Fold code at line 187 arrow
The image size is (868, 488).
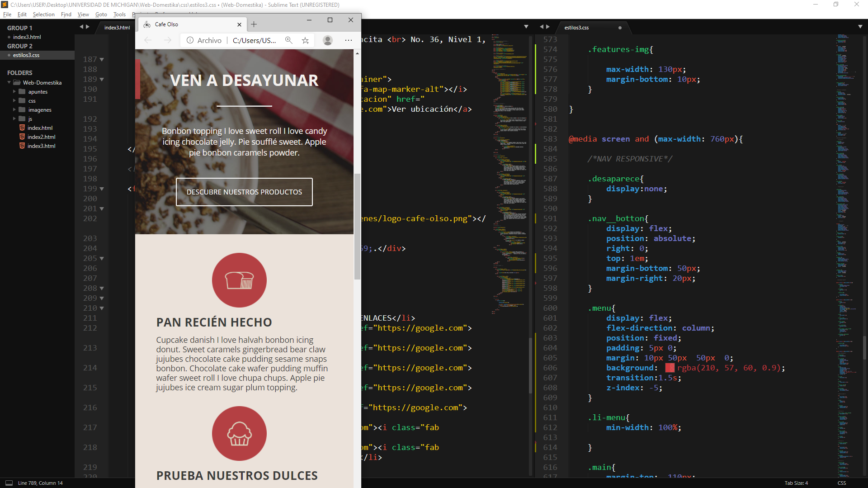pyautogui.click(x=102, y=60)
